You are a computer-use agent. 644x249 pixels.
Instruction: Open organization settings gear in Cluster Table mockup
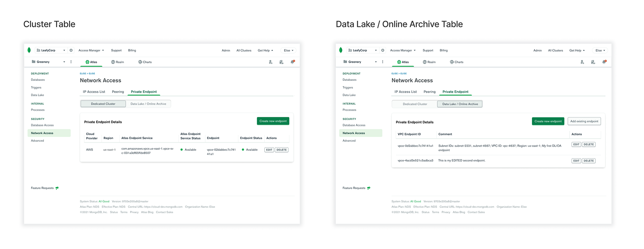[x=71, y=50]
